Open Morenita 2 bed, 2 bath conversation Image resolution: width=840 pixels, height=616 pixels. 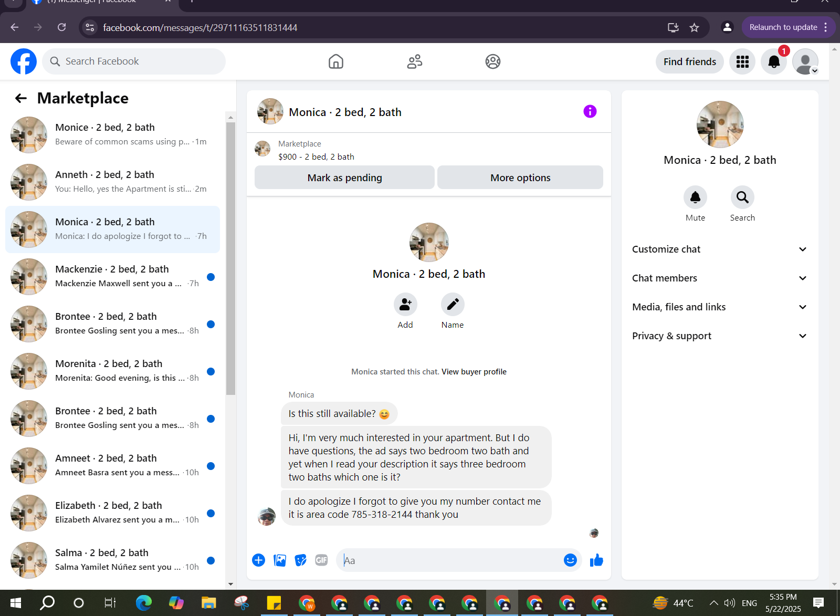coord(112,371)
